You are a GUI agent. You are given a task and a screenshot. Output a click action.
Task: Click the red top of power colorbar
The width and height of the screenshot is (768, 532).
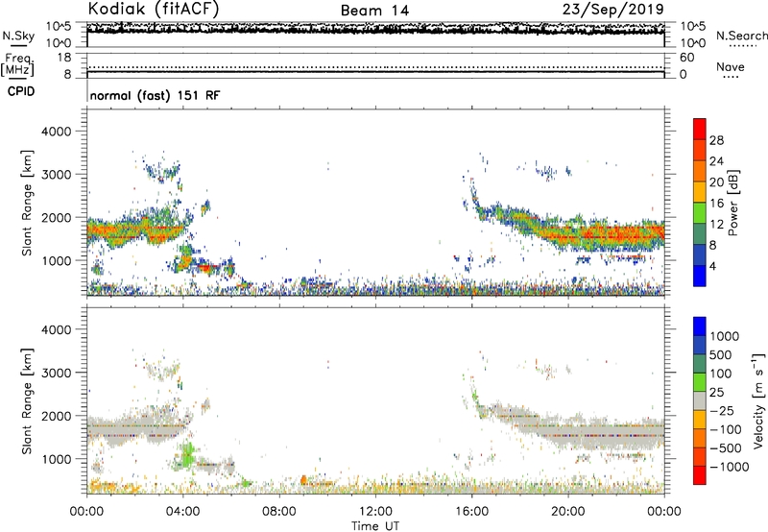(700, 129)
